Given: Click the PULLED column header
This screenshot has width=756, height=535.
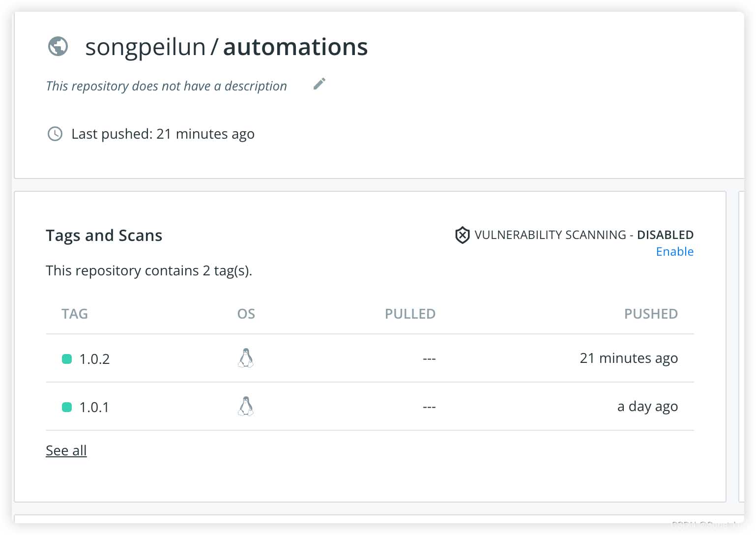Looking at the screenshot, I should (x=410, y=314).
